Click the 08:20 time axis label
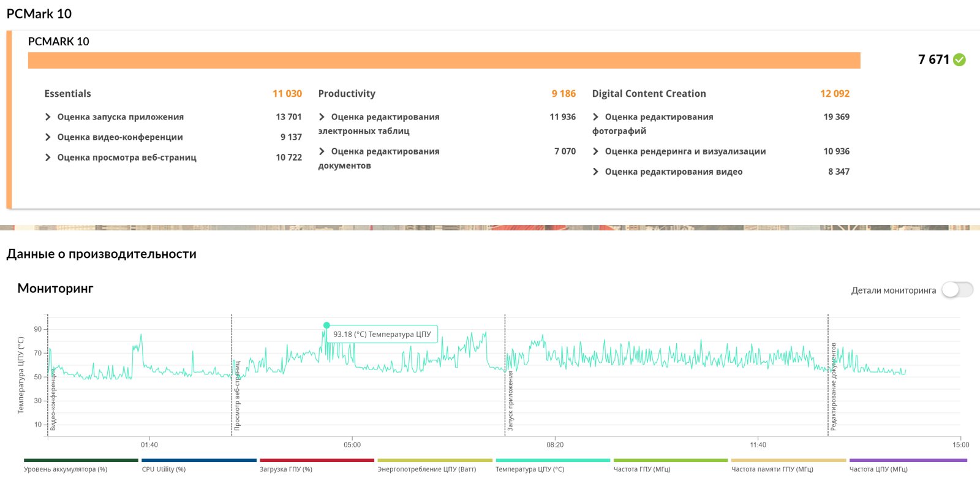 555,445
